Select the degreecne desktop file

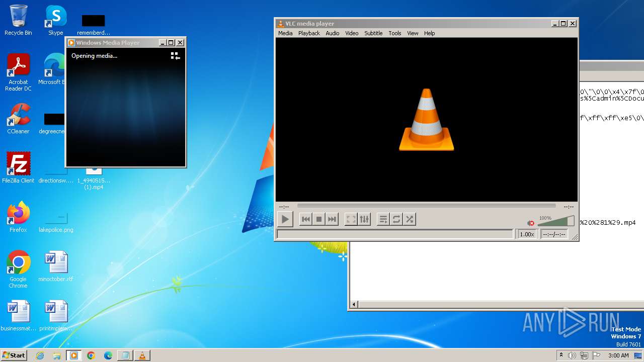point(53,124)
